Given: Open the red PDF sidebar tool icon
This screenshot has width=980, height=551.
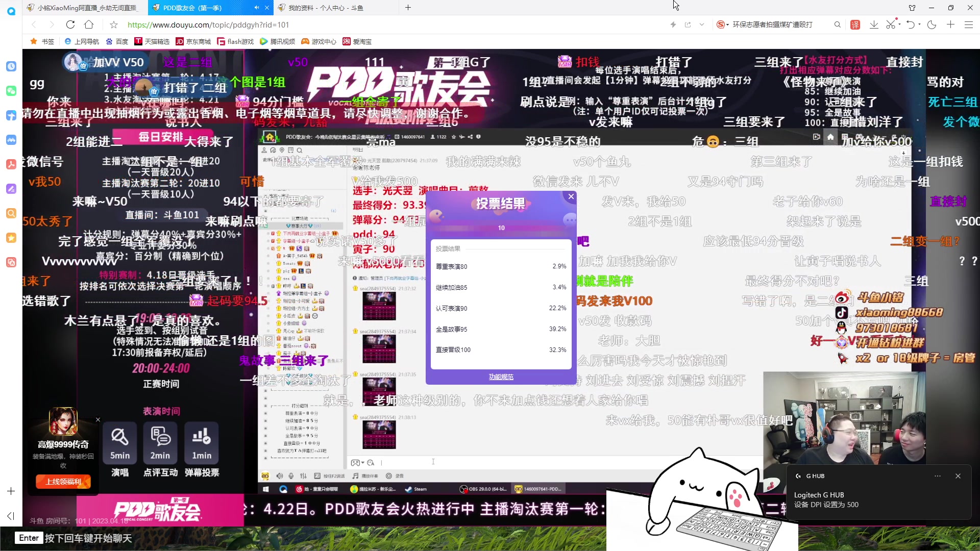Looking at the screenshot, I should [11, 164].
